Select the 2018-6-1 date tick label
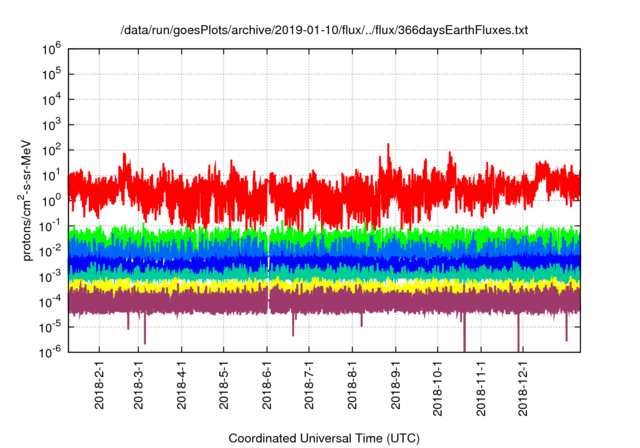The image size is (640, 448). 267,388
